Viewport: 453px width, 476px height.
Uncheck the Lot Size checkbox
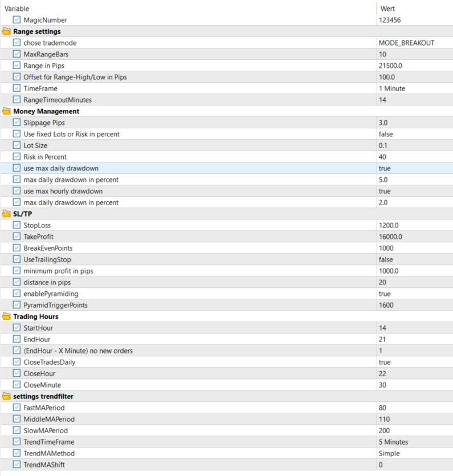pos(17,145)
